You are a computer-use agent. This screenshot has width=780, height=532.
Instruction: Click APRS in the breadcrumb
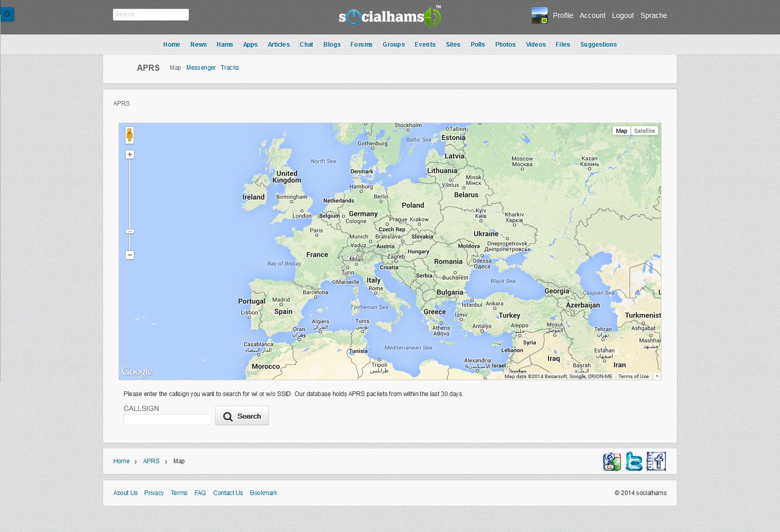(x=151, y=461)
